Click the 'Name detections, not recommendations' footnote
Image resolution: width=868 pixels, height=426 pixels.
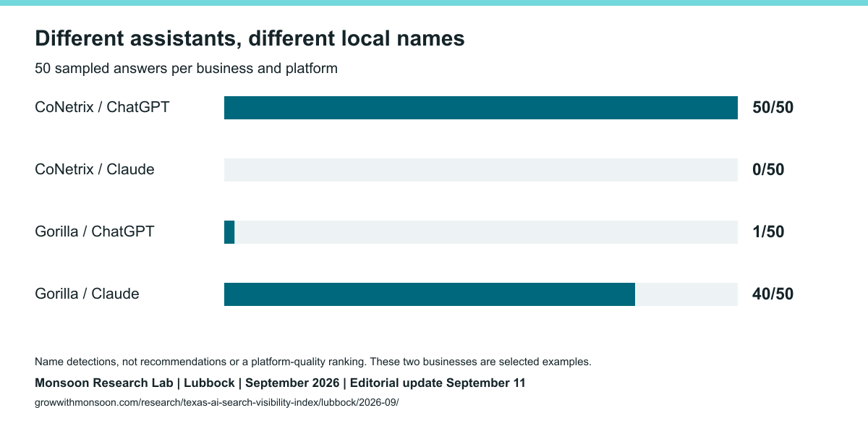[x=313, y=362]
